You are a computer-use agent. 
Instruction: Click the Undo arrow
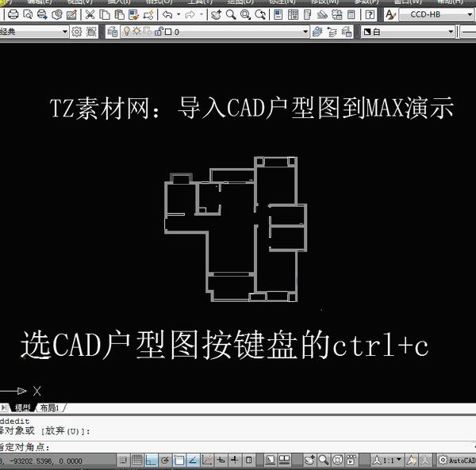pos(167,14)
